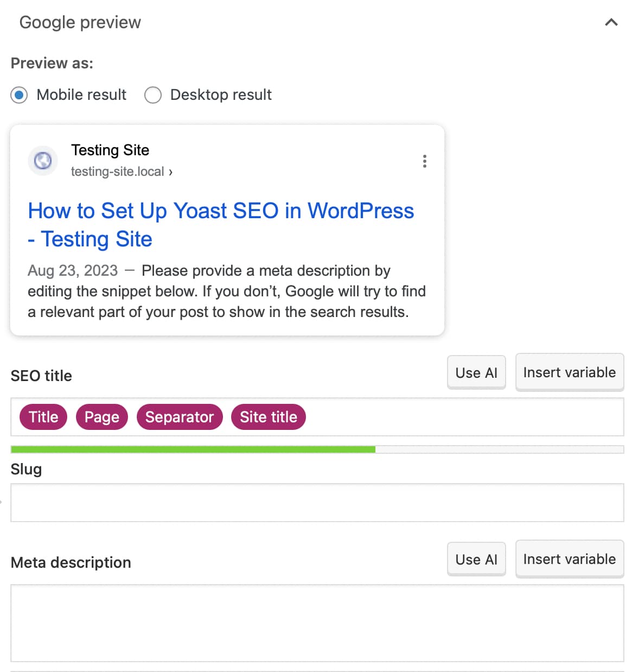Viewport: 638px width, 672px height.
Task: Click Insert variable under Meta description
Action: 569,559
